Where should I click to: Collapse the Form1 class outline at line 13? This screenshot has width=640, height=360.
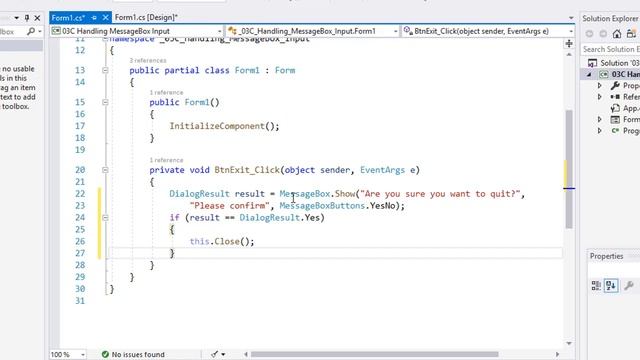point(105,70)
